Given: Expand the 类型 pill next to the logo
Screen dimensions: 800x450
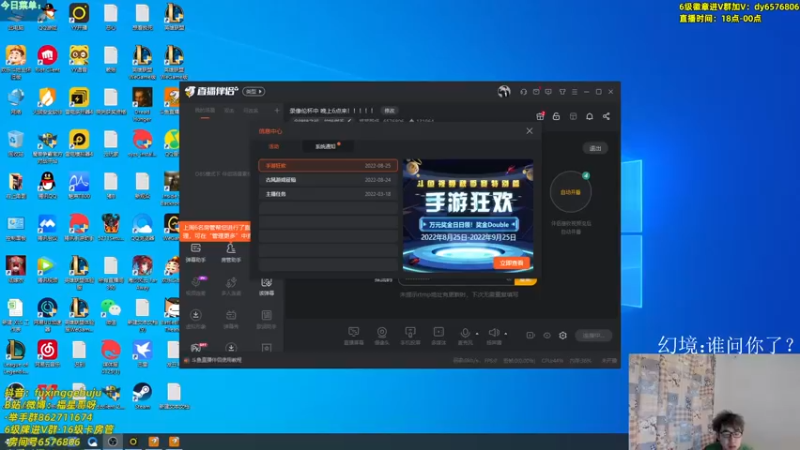Looking at the screenshot, I should [254, 91].
